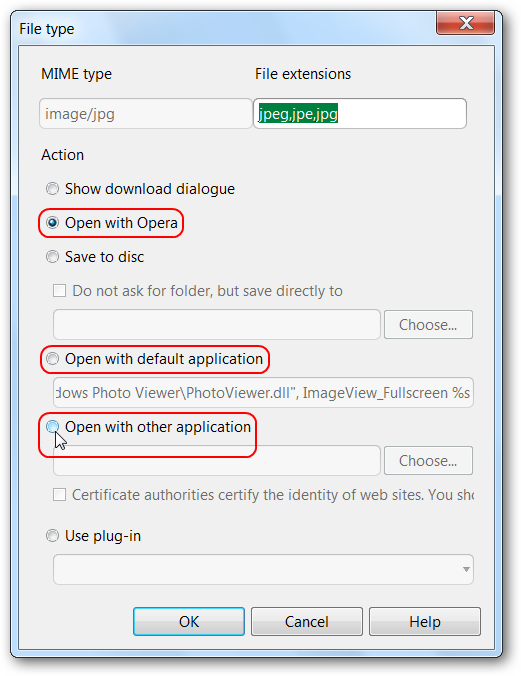The image size is (521, 676).
Task: Click the save directory path field
Action: [217, 325]
